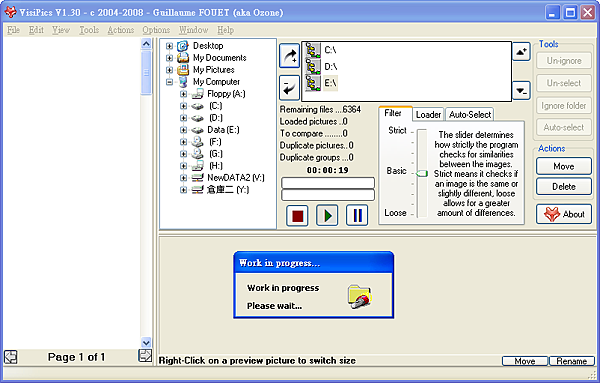Screen dimensions: 600x383
Task: Click VisiPics fox icon in title bar
Action: [10, 12]
